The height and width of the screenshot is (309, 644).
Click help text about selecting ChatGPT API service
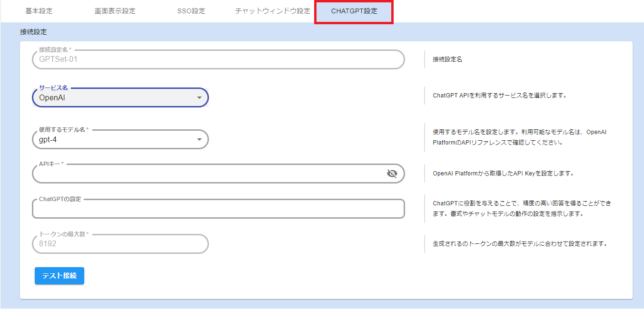point(499,96)
